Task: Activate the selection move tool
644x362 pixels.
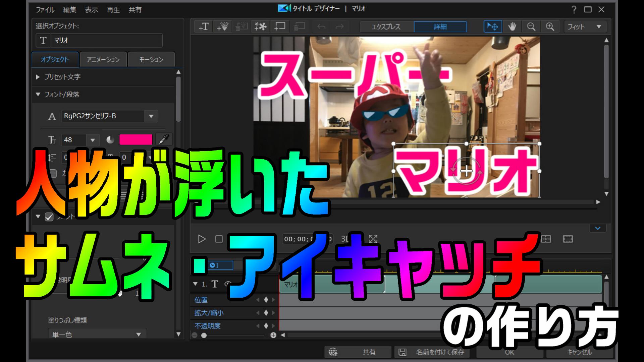Action: [493, 26]
